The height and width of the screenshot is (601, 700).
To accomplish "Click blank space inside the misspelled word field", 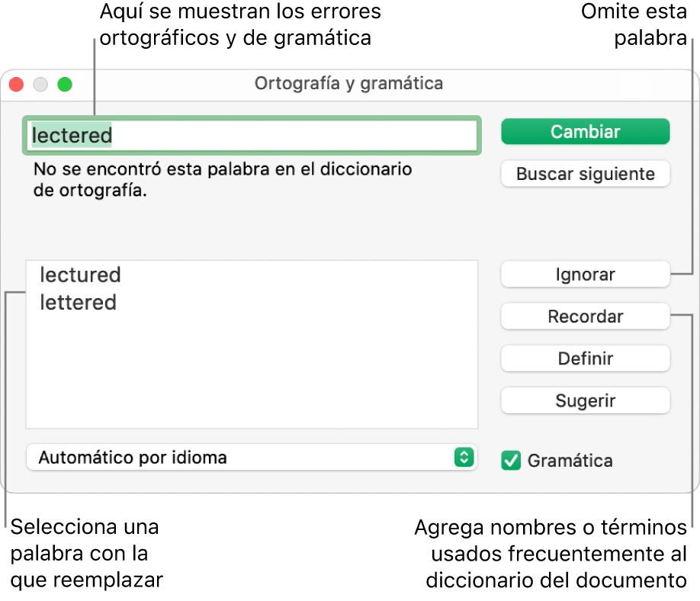I will pyautogui.click(x=305, y=136).
